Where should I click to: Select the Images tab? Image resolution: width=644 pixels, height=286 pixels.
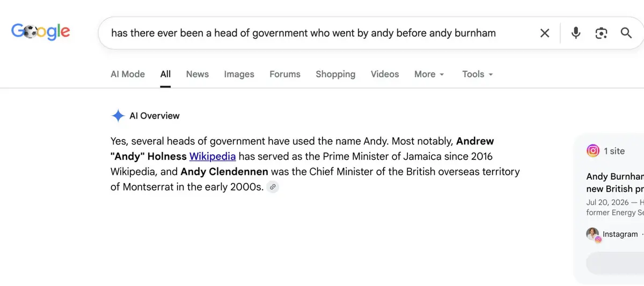point(239,74)
